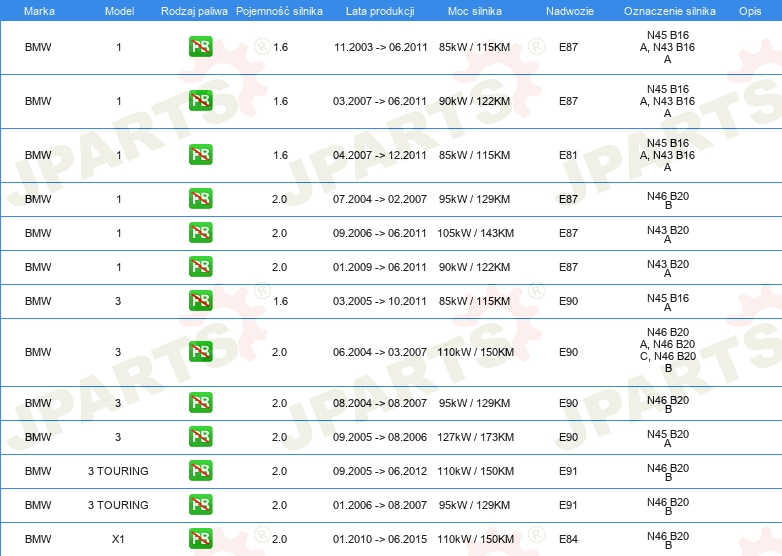Select the date range 01.2009 -> 06.2011
This screenshot has width=782, height=556.
tap(380, 267)
